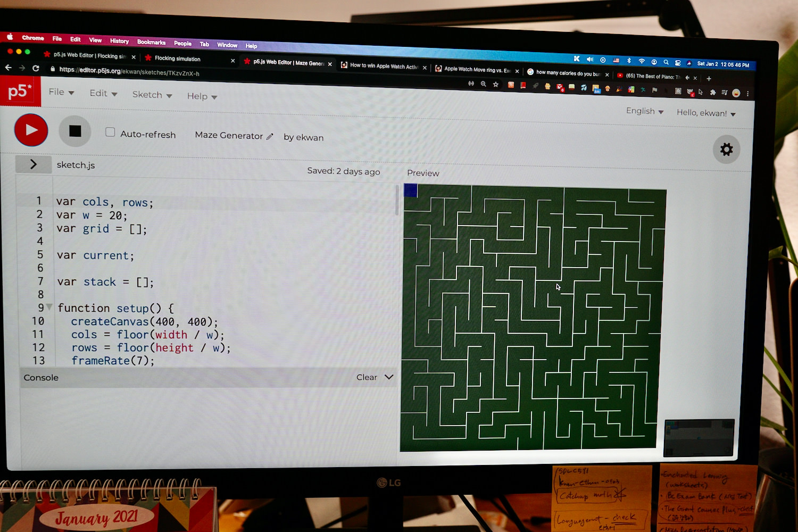Run the sketch with the play button

[31, 130]
